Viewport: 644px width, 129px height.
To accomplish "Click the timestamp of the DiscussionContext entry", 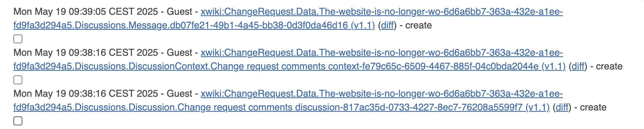I will [x=86, y=53].
